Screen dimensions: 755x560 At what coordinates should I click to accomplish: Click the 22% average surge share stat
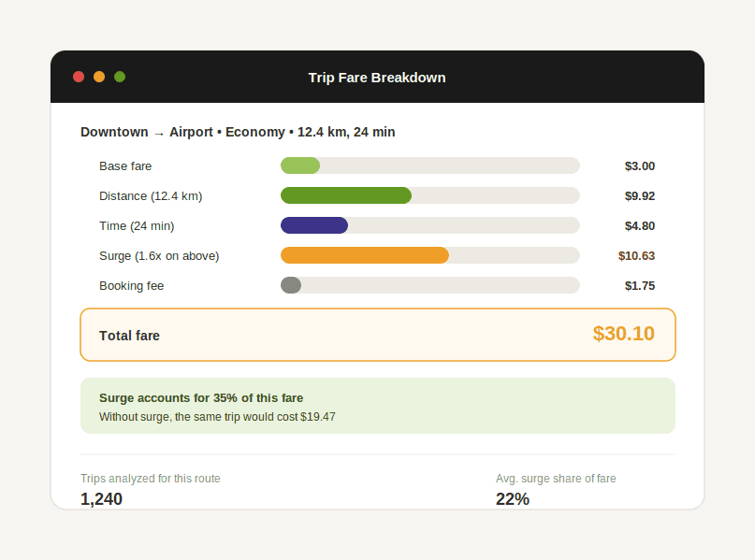click(x=513, y=499)
